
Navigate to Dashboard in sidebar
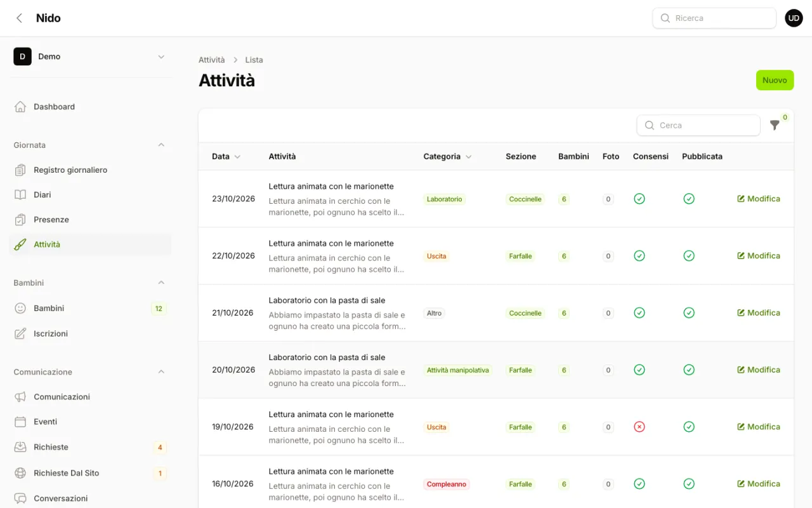[x=90, y=107]
